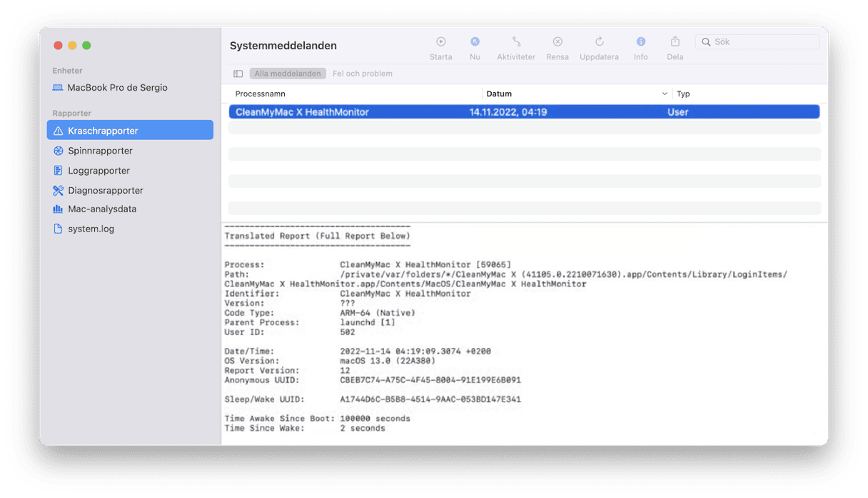Toggle the Nu toolbar button
Viewport: 868px width, 498px height.
tap(475, 42)
